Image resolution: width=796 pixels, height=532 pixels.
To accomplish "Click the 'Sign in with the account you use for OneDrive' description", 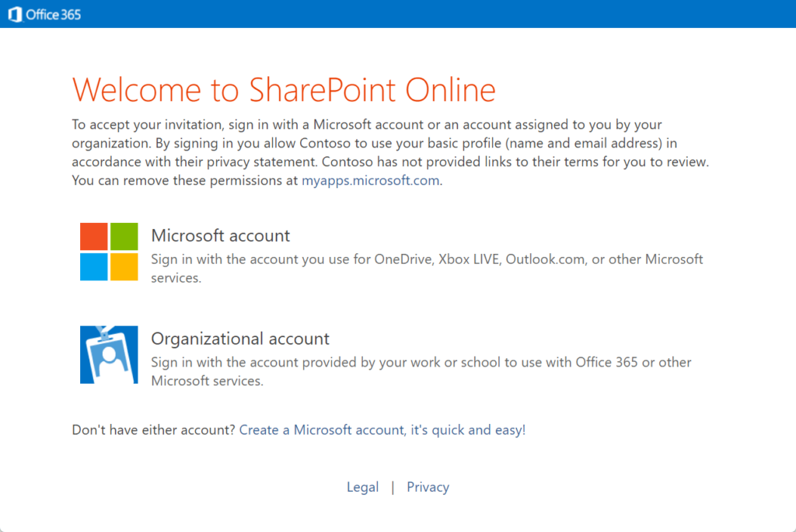I will coord(427,268).
